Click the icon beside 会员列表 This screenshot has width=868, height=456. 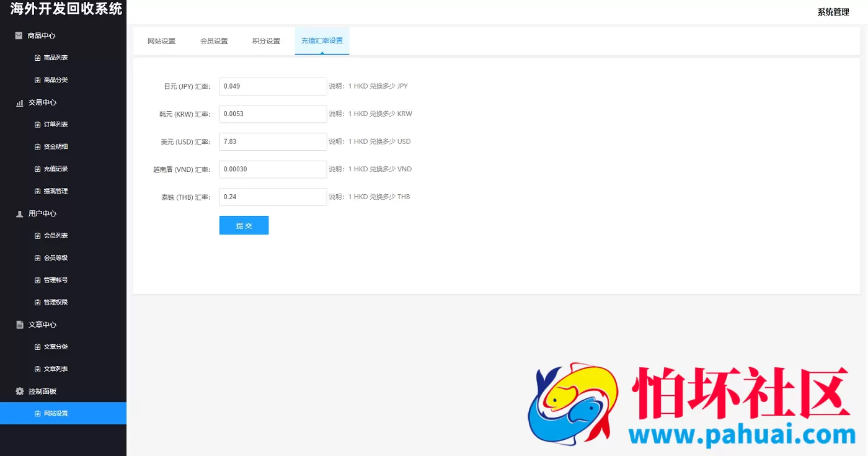(37, 236)
